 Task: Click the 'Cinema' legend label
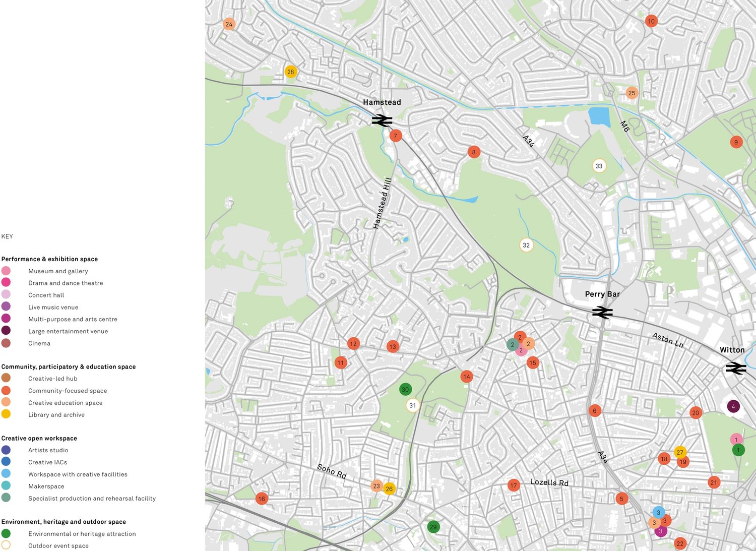tap(39, 344)
